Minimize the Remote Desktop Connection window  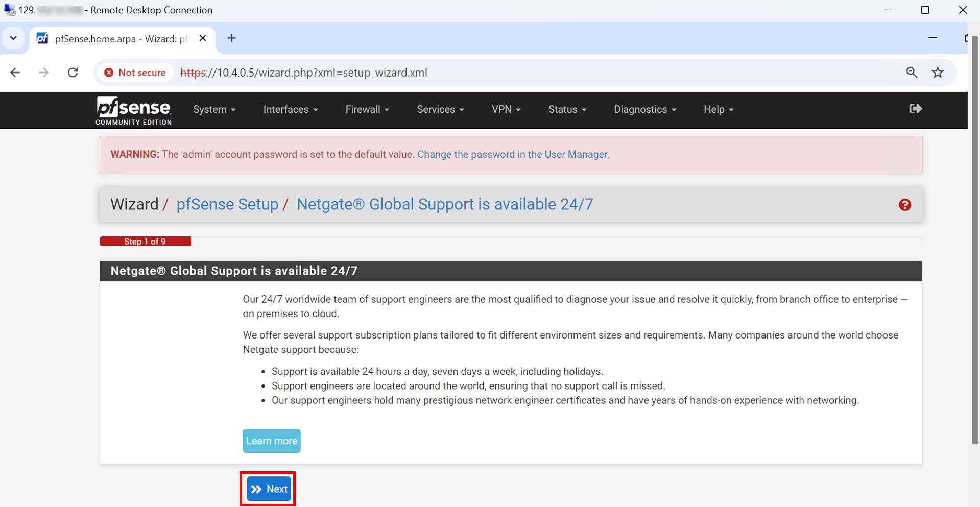(888, 10)
